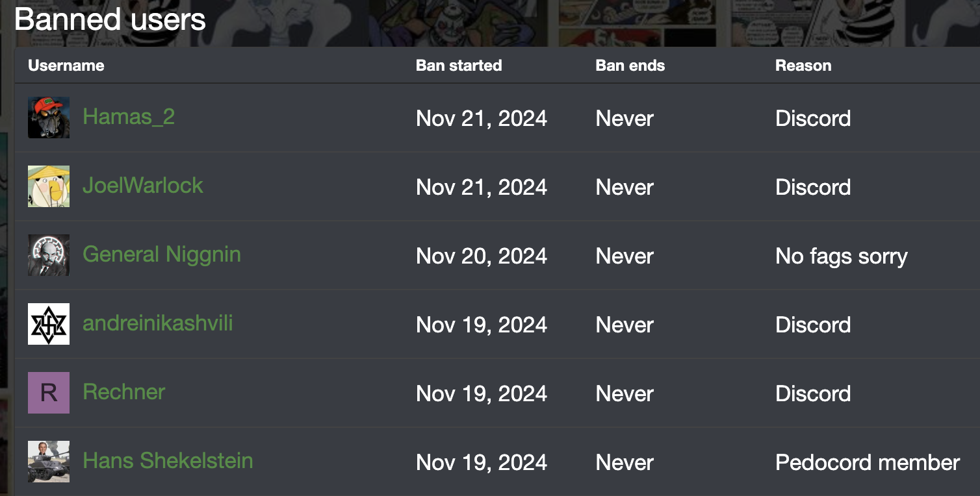Image resolution: width=980 pixels, height=496 pixels.
Task: Select the Ban ends column header
Action: (x=630, y=66)
